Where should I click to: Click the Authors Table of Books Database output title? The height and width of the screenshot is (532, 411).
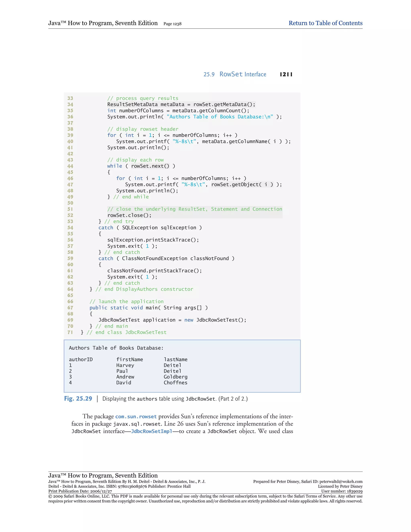(116, 348)
